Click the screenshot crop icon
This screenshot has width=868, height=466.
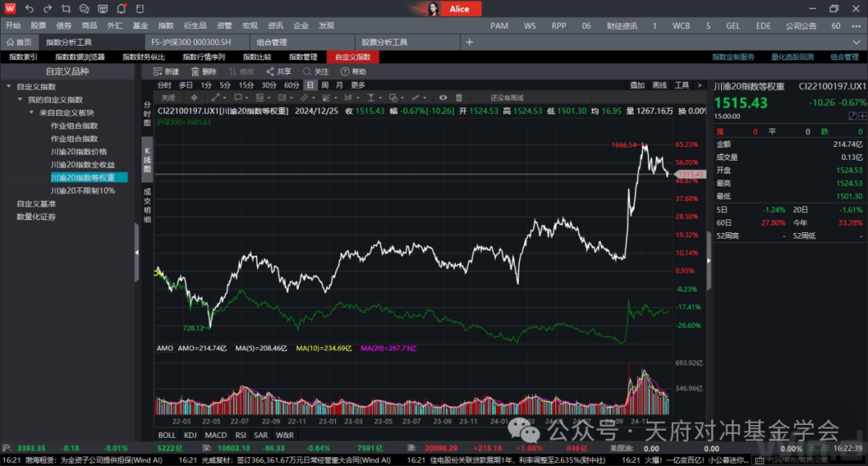tap(65, 9)
